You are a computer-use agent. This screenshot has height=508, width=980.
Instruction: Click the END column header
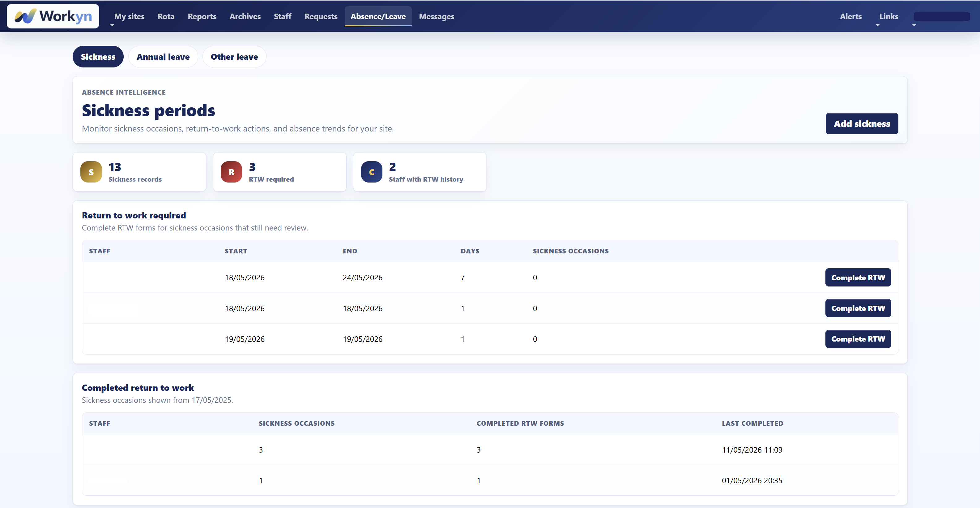[x=350, y=251]
